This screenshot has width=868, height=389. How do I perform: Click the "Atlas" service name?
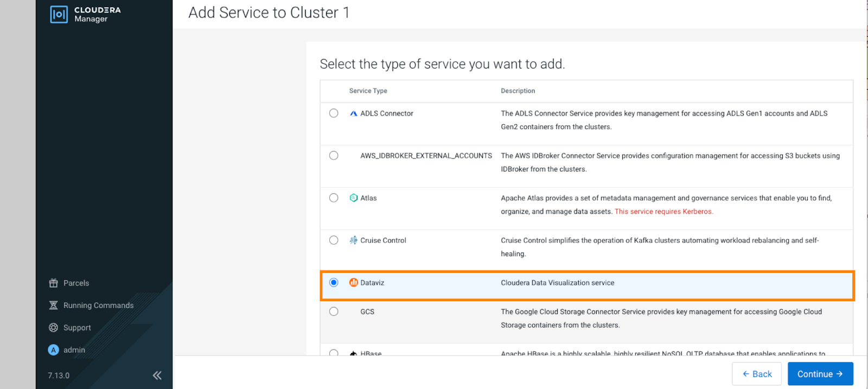(x=368, y=198)
